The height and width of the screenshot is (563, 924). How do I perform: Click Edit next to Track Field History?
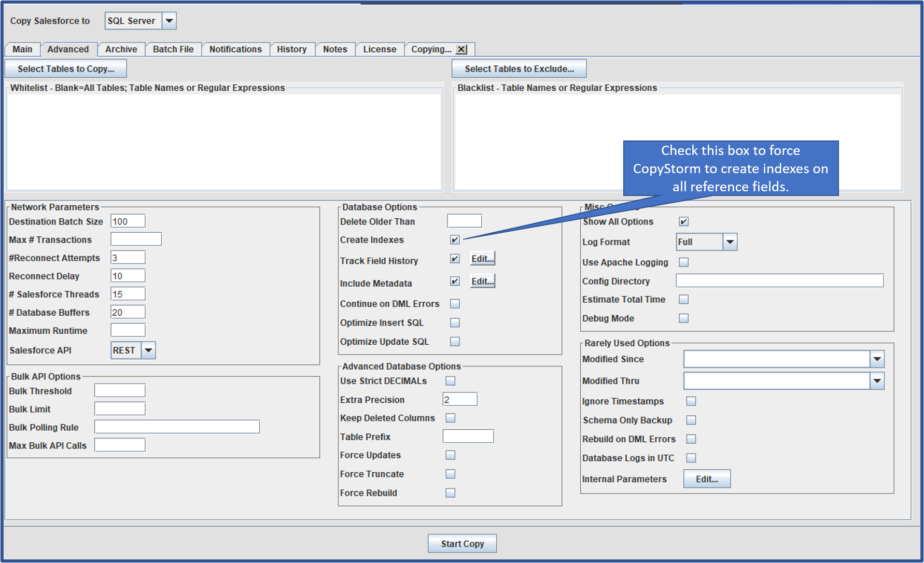[483, 259]
